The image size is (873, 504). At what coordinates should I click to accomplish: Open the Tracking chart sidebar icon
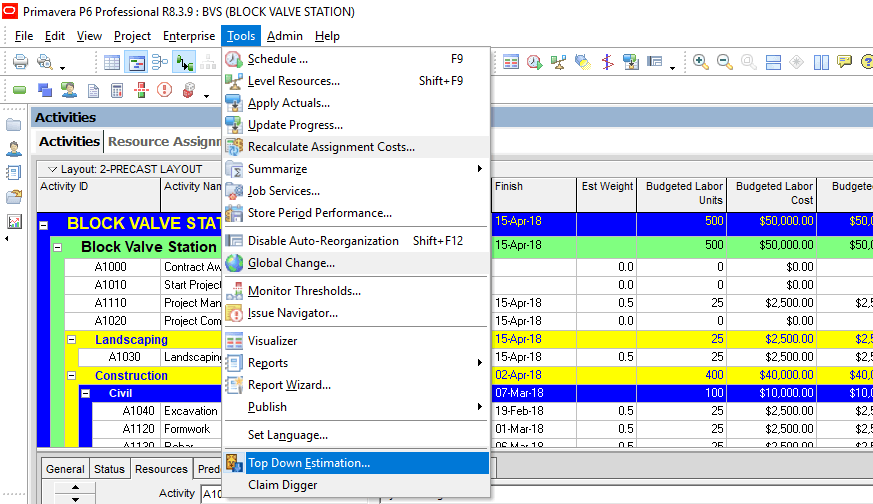14,221
